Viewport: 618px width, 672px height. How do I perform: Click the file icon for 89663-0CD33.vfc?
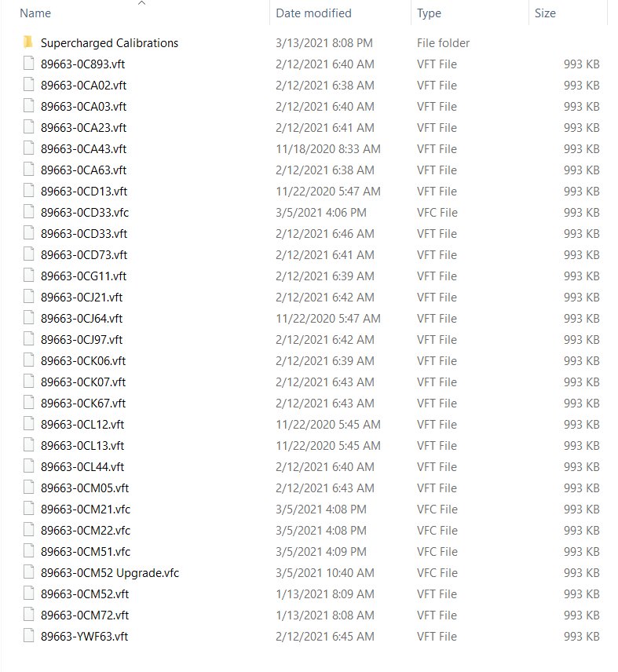pyautogui.click(x=29, y=212)
